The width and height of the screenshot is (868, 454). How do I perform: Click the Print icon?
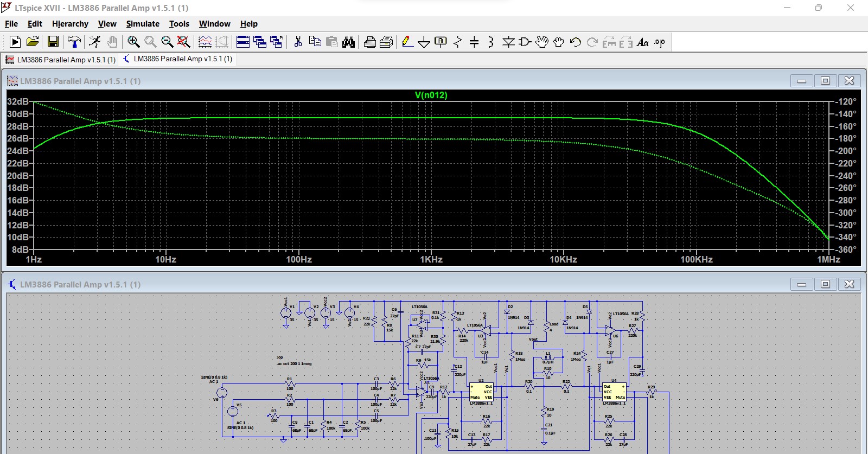[x=387, y=42]
